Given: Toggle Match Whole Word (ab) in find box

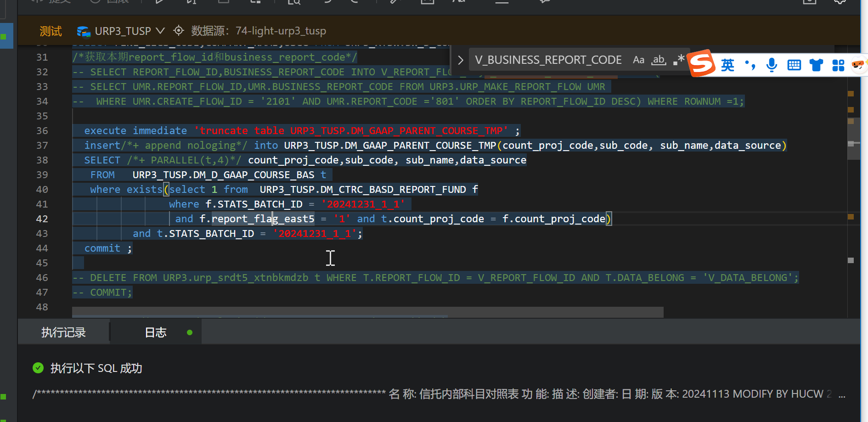Looking at the screenshot, I should [x=659, y=60].
